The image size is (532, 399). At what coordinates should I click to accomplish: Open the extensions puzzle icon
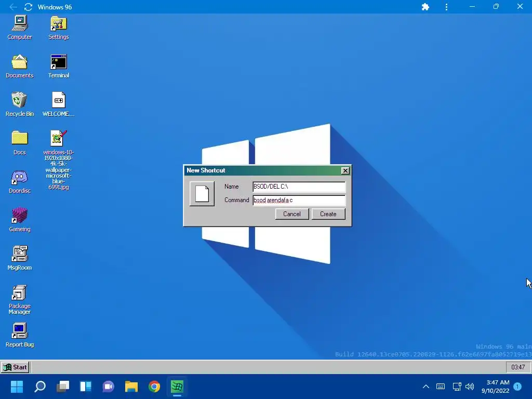click(x=425, y=7)
